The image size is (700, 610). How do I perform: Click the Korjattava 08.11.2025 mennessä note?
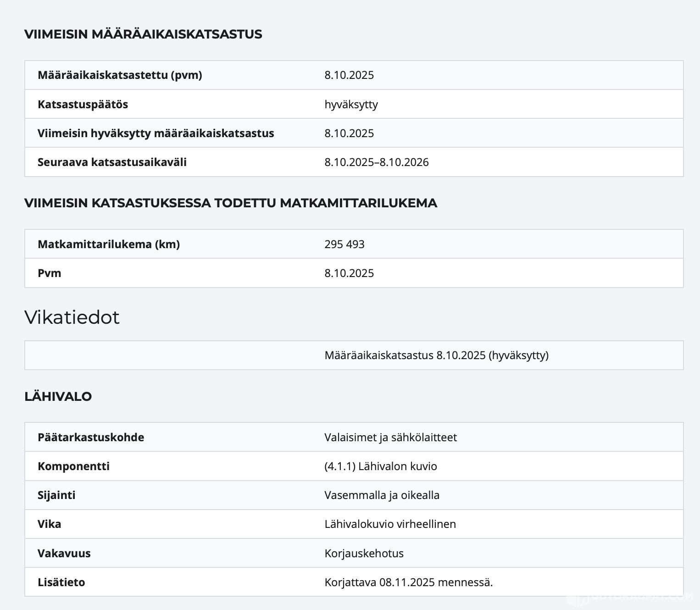tap(408, 582)
